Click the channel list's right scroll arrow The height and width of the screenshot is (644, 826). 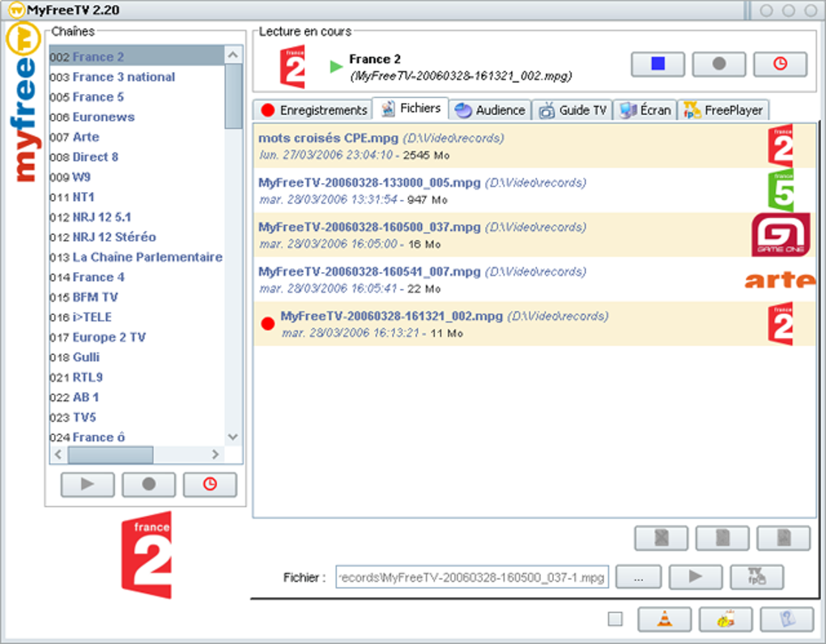click(215, 454)
